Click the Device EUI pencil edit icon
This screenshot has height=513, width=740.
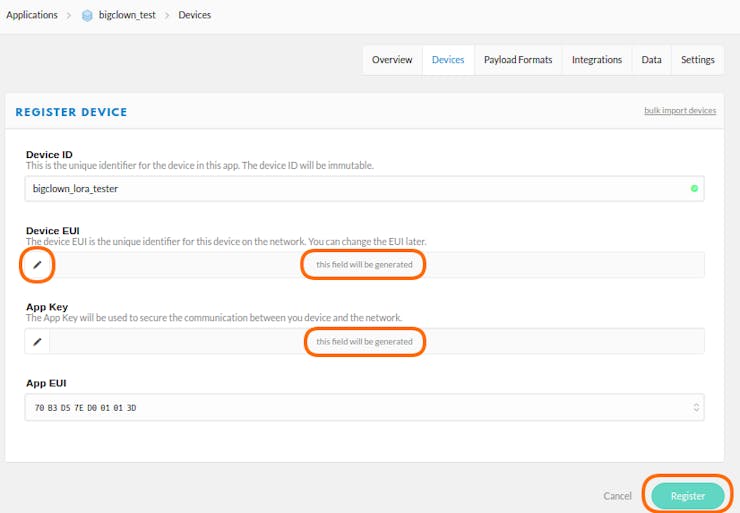point(37,265)
